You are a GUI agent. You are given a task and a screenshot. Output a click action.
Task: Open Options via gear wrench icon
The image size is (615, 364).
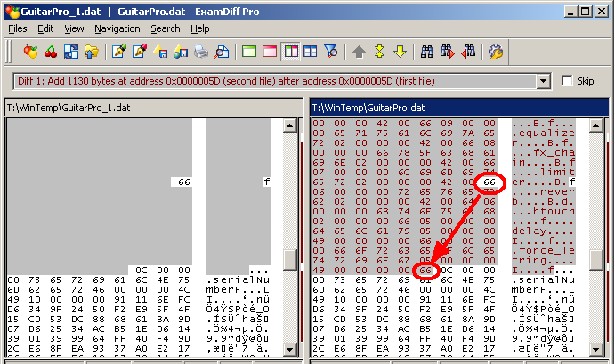click(x=496, y=52)
